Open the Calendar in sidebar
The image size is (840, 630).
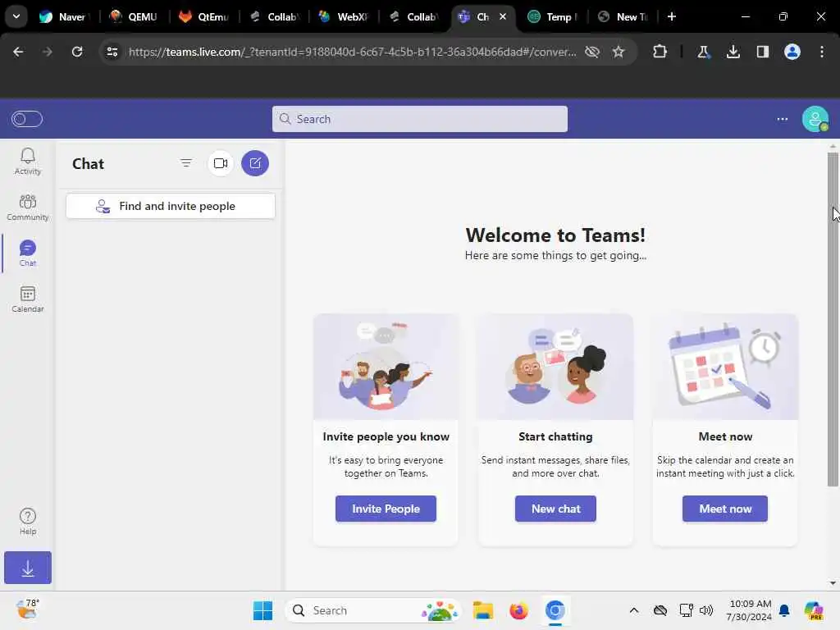27,299
